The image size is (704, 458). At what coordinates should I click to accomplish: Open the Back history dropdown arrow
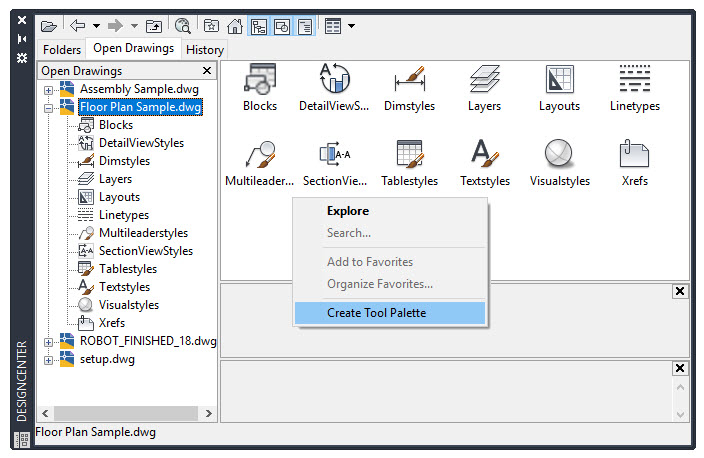[x=96, y=26]
